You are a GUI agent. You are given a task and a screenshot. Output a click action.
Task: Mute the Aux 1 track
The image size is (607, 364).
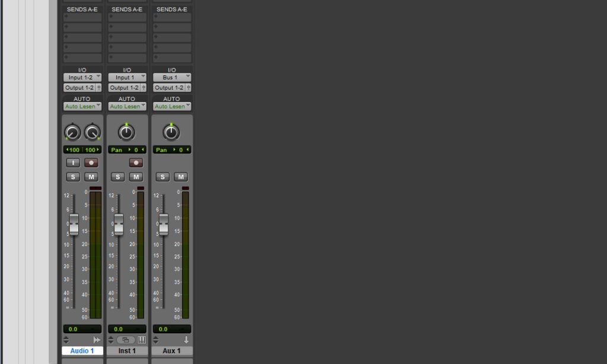[x=181, y=177]
